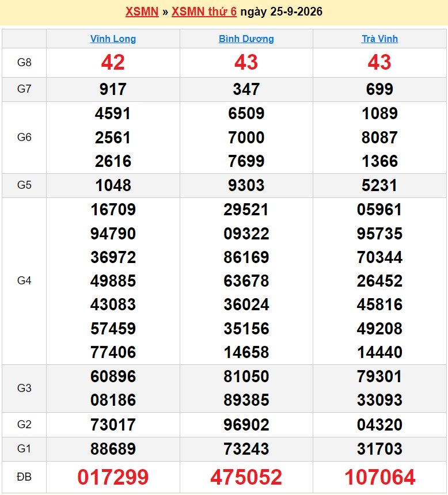Screen dimensions: 448x495
Task: Click the G5 row label
Action: [24, 185]
